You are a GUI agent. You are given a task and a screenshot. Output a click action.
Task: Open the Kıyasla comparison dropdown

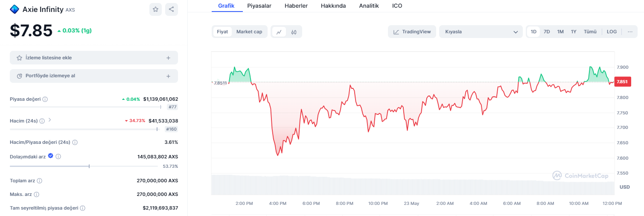(481, 32)
